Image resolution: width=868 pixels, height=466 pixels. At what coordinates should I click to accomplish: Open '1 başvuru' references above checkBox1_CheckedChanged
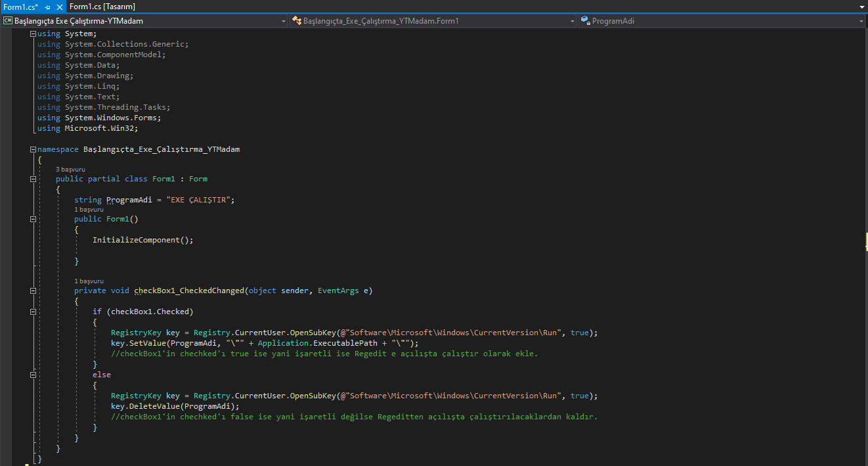(x=89, y=281)
